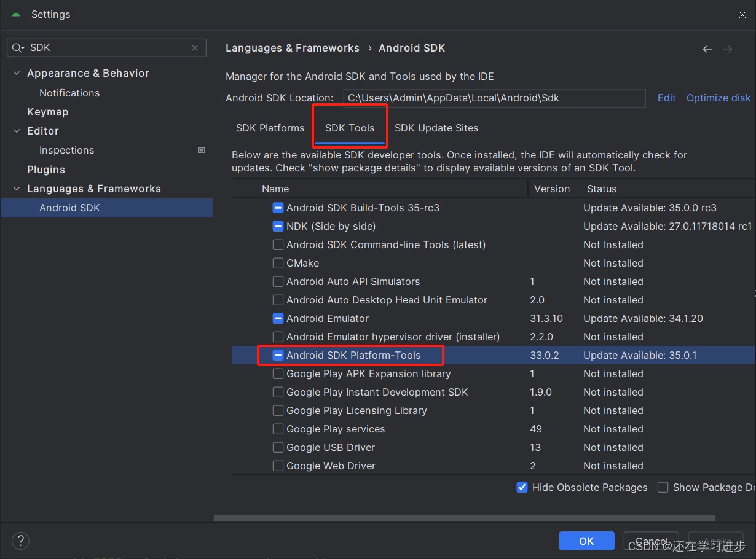Toggle the Android Emulator checkbox
Viewport: 756px width, 559px height.
[x=278, y=318]
